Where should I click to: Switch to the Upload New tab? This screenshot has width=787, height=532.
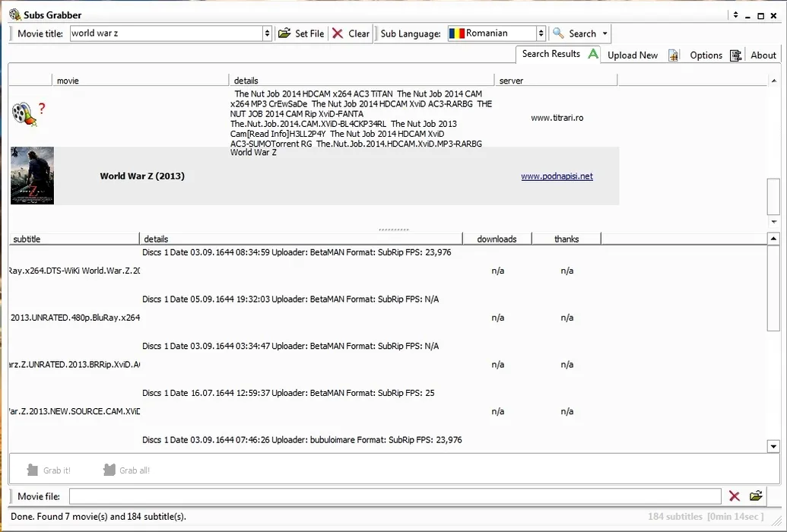[x=633, y=55]
